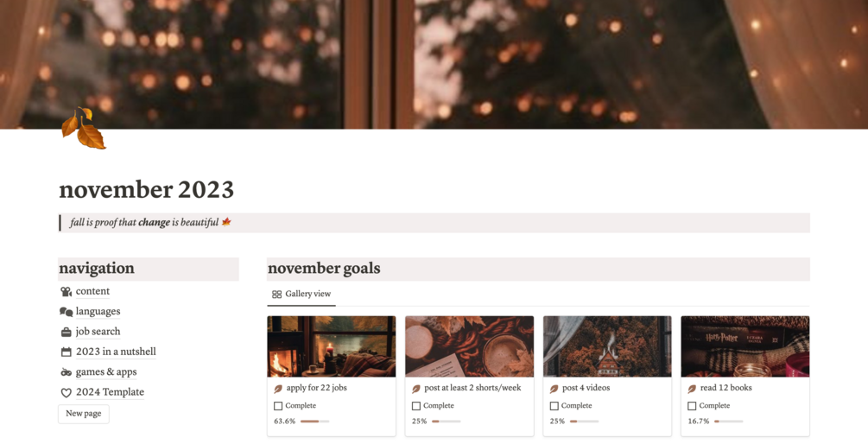Click the 63.6% progress bar
Viewport: 868px width, 444px height.
(314, 422)
